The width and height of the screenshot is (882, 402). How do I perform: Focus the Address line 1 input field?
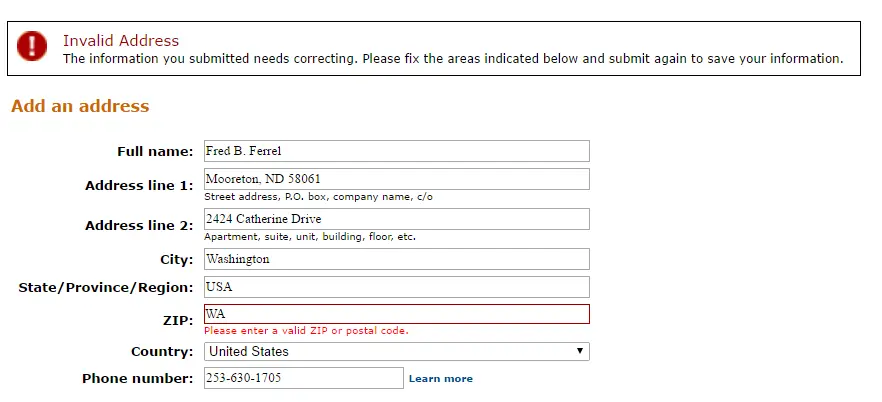pyautogui.click(x=397, y=179)
